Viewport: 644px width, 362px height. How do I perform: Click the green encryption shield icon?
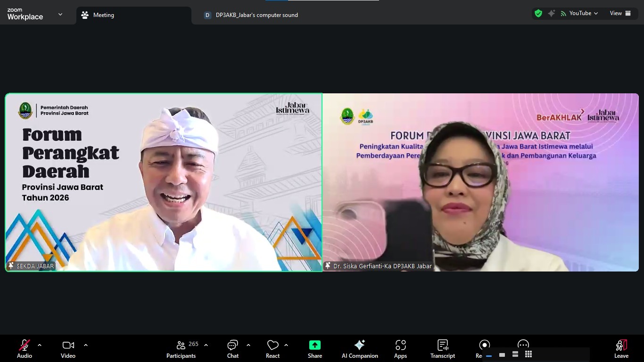click(538, 13)
